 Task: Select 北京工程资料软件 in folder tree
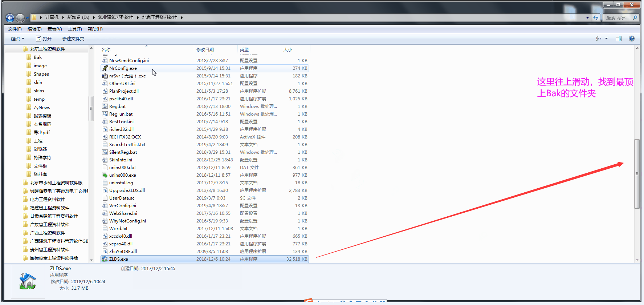tap(48, 49)
